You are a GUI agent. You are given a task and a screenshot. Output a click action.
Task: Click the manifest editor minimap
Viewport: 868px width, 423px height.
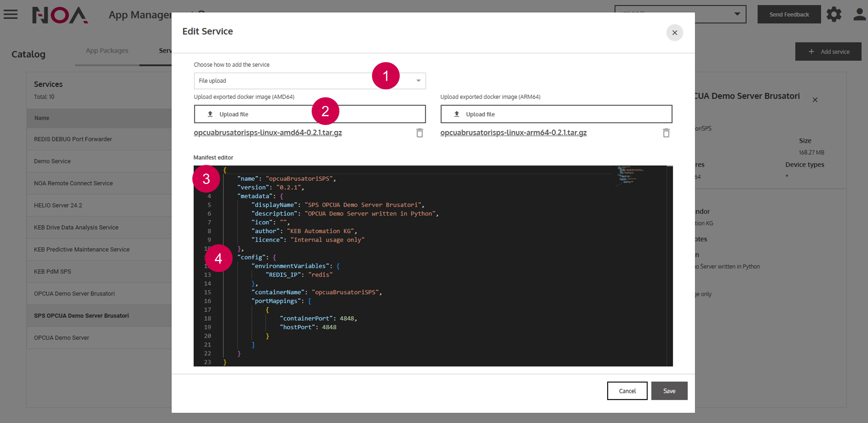pyautogui.click(x=629, y=176)
